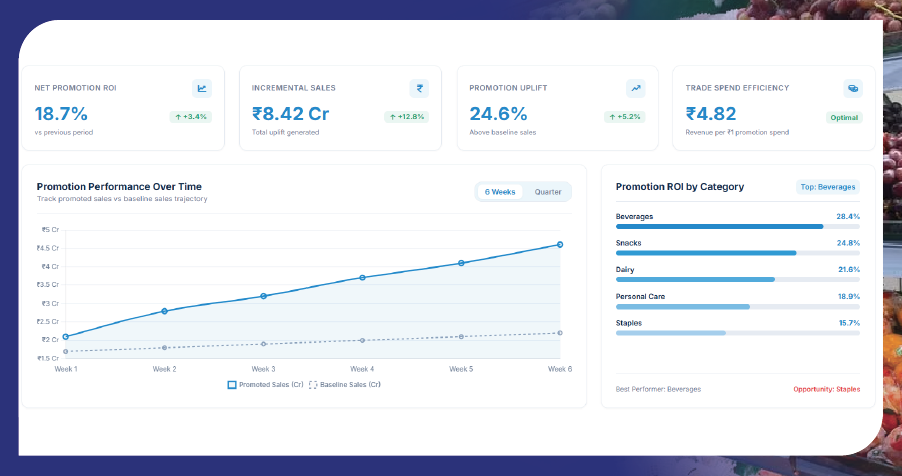The height and width of the screenshot is (476, 902).
Task: Click the Top: Beverages badge
Action: tap(828, 187)
